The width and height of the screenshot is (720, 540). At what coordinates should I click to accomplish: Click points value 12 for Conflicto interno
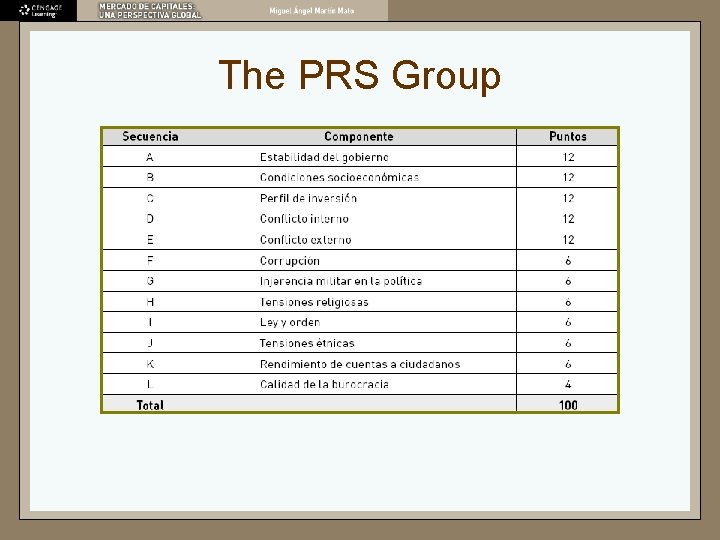[x=568, y=219]
